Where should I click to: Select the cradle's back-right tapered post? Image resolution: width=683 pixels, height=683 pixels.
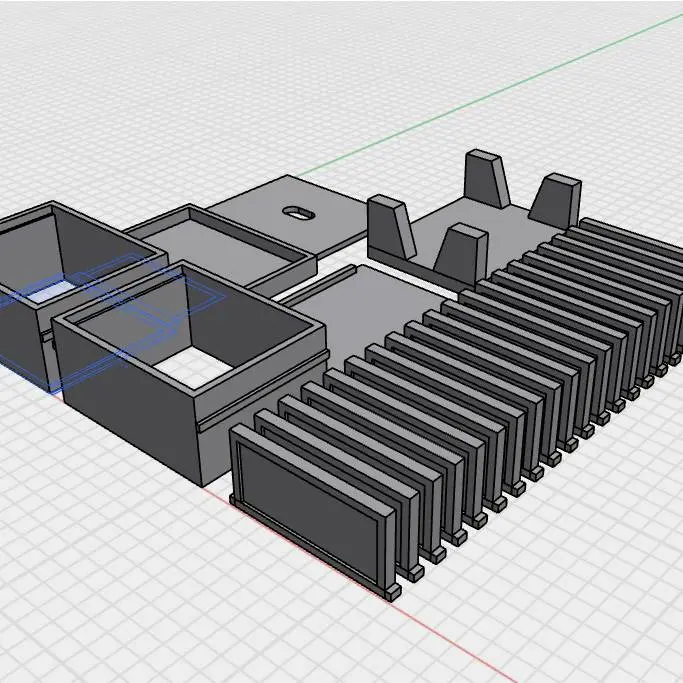(557, 200)
